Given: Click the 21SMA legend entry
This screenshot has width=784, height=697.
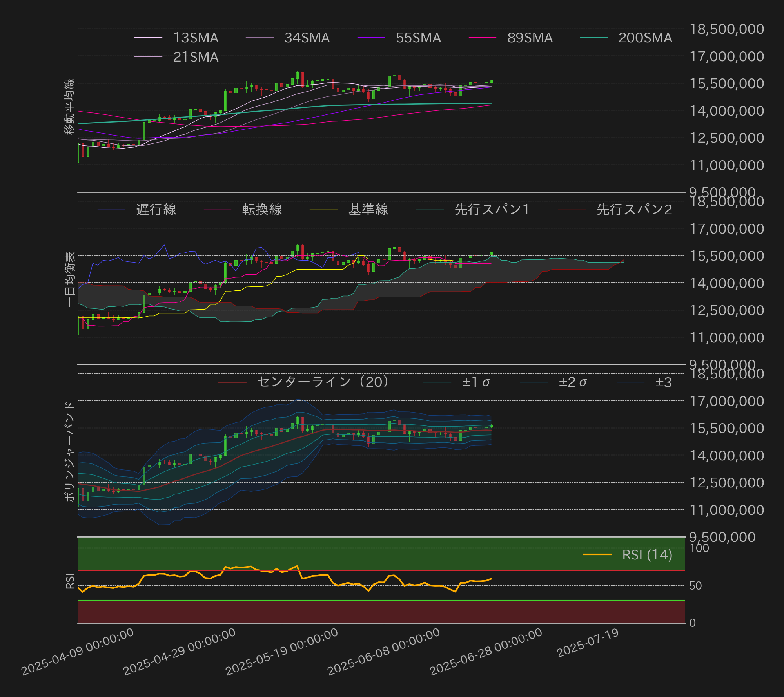Looking at the screenshot, I should tap(195, 57).
